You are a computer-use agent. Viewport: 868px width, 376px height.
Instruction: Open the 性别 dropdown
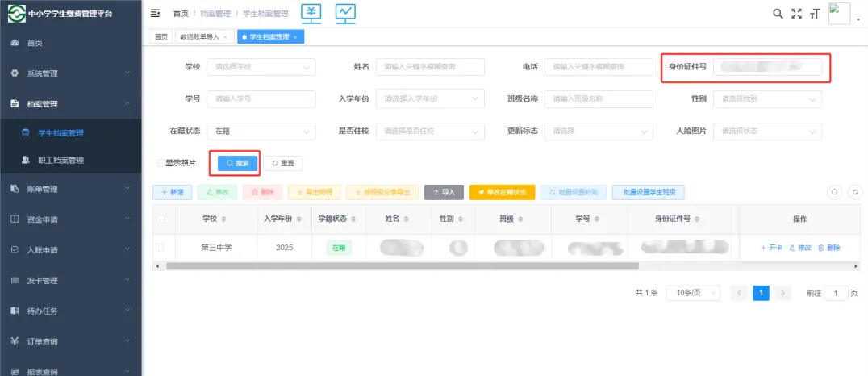coord(767,99)
